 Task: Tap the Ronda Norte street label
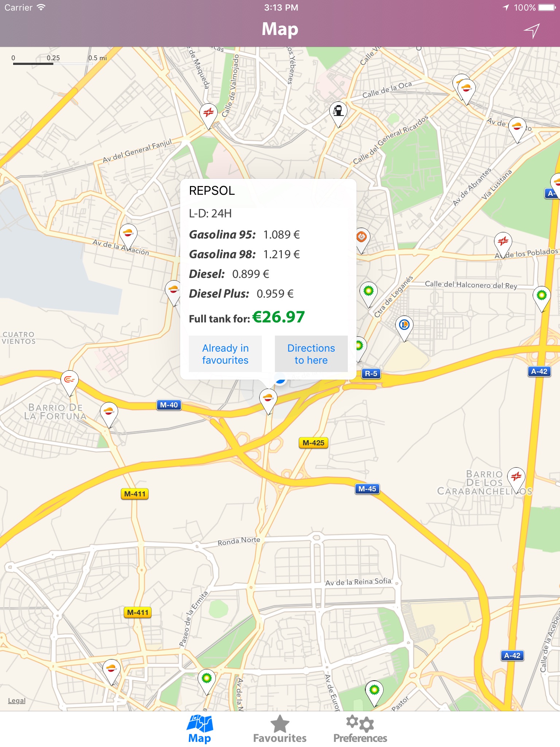(x=239, y=541)
